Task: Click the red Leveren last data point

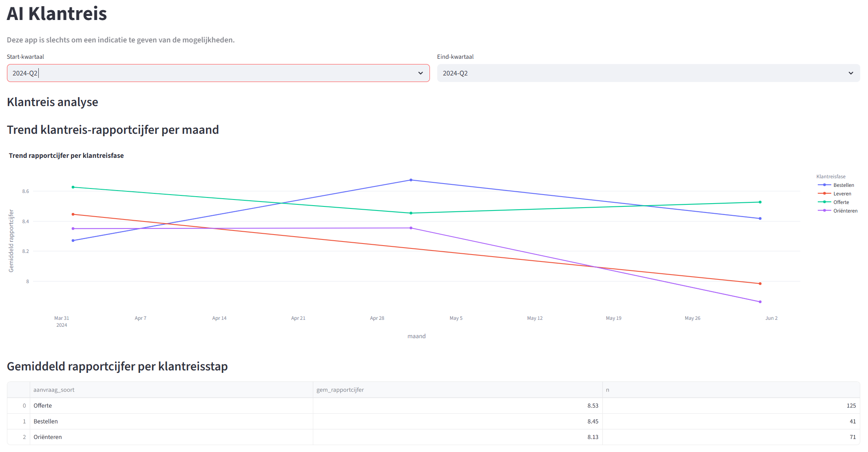Action: coord(760,284)
